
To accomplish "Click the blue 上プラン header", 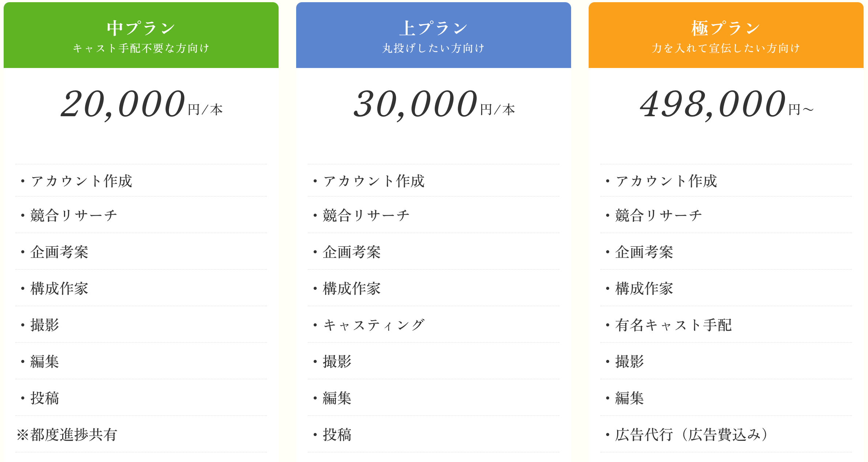I will point(433,28).
